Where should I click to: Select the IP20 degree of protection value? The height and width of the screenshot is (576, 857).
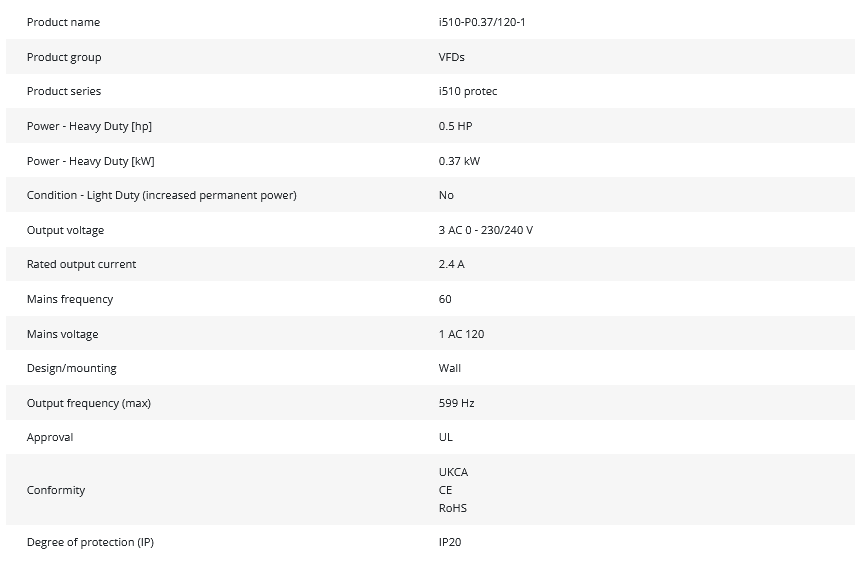[450, 542]
